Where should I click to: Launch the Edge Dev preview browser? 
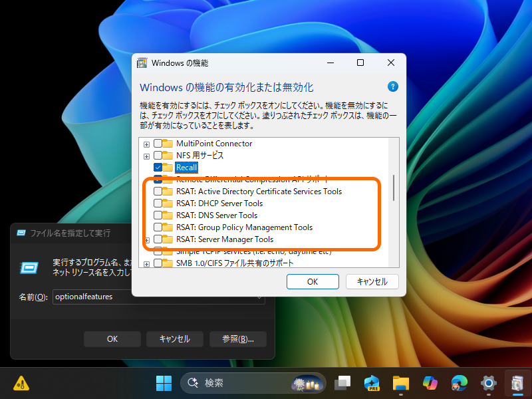[372, 383]
